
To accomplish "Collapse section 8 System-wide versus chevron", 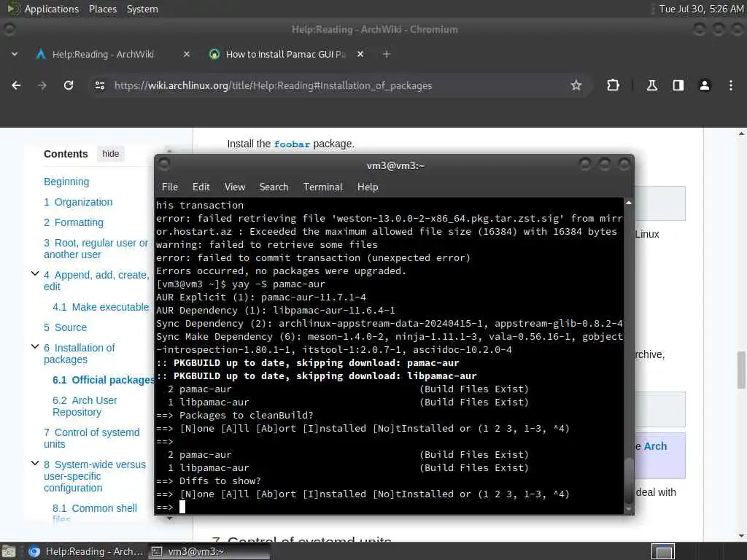I will [35, 463].
